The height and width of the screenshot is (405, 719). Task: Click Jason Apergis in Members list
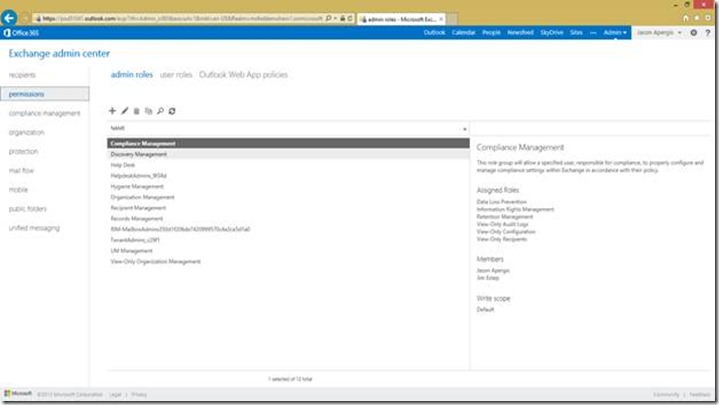[493, 271]
